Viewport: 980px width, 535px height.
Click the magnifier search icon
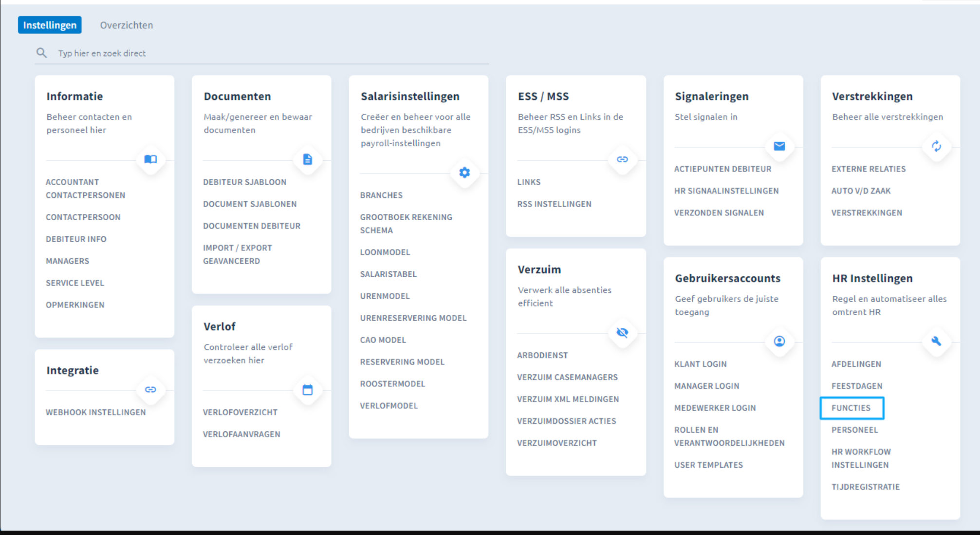coord(42,53)
